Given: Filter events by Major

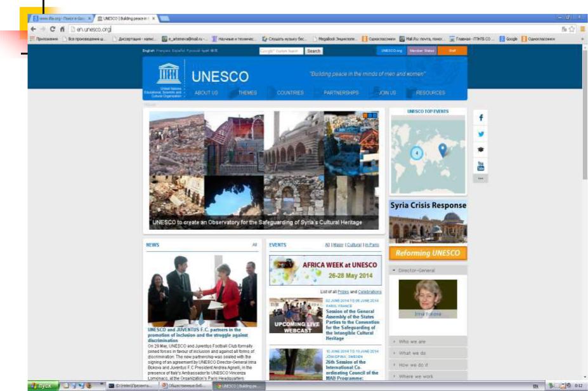Looking at the screenshot, I should pos(338,244).
